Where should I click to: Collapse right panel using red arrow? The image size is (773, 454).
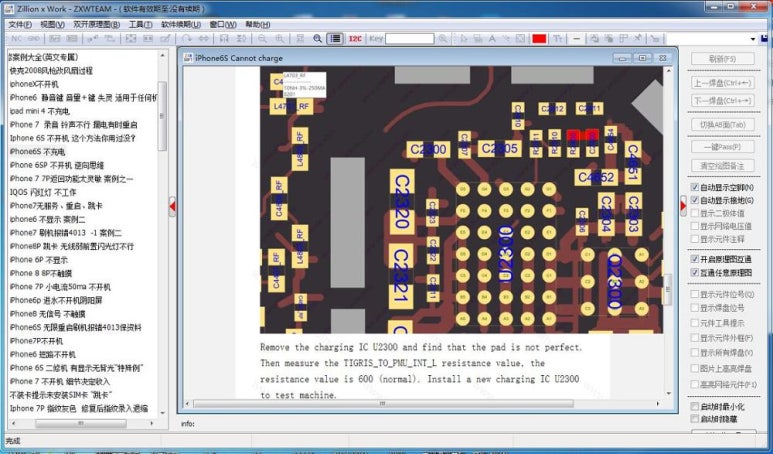click(x=683, y=206)
